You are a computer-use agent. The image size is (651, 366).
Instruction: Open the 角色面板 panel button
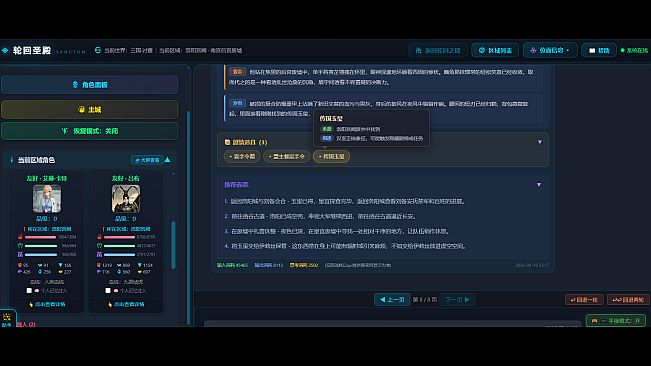click(90, 85)
